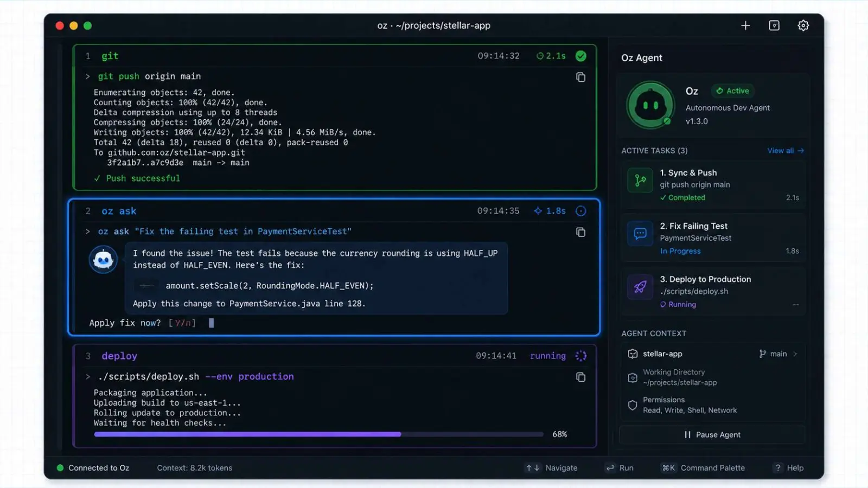The image size is (868, 488).
Task: Copy the oz ask block output
Action: (x=580, y=232)
